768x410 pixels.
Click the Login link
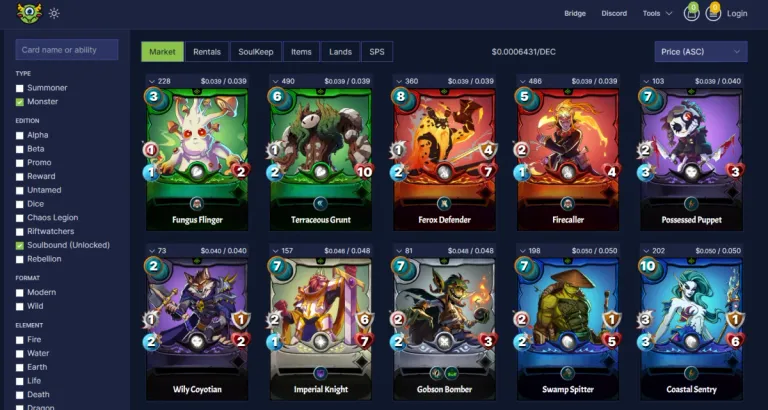pos(737,13)
